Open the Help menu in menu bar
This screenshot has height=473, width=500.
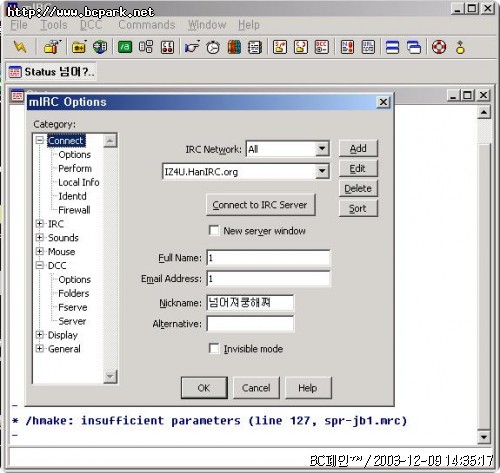pos(249,25)
